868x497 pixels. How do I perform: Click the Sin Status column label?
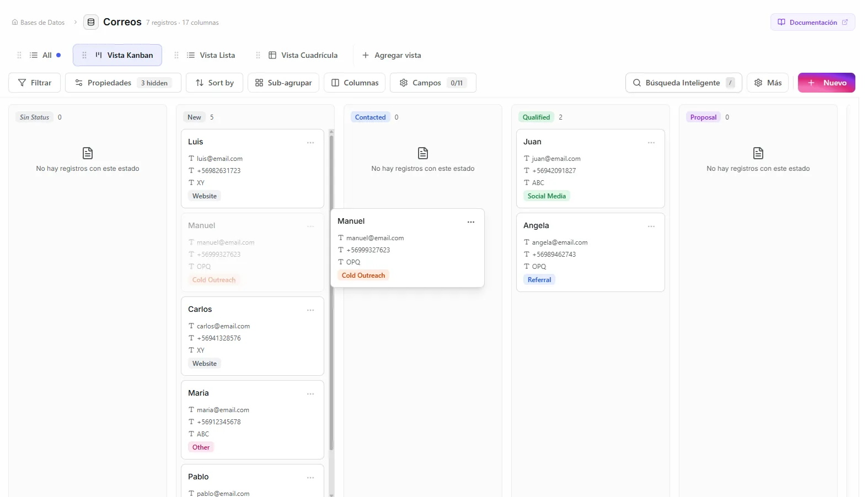[x=34, y=117]
